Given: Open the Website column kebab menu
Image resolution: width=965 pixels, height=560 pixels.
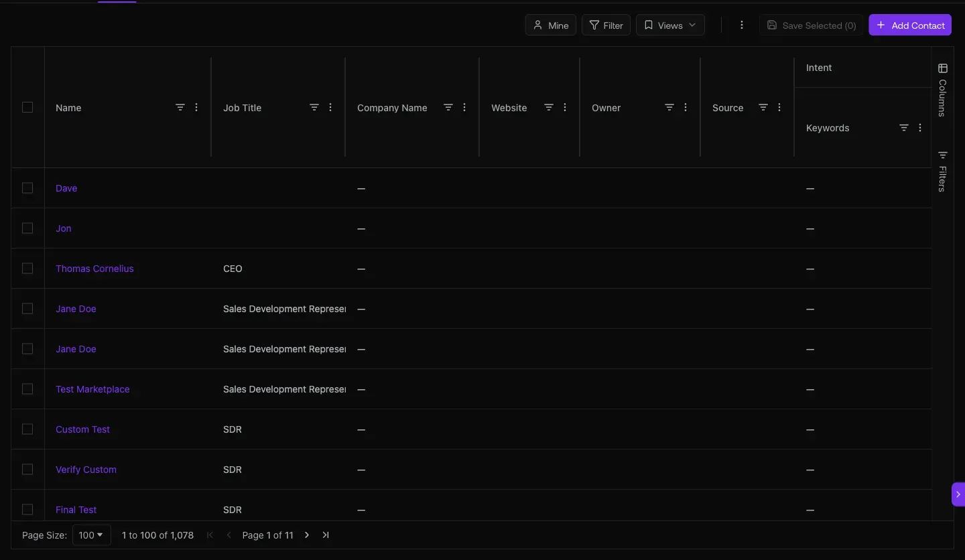Looking at the screenshot, I should pyautogui.click(x=565, y=107).
